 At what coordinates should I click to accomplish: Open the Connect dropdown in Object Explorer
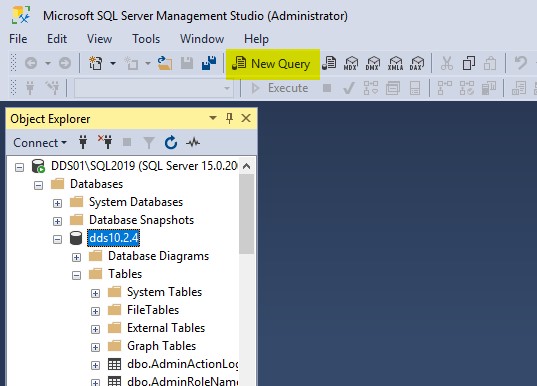[x=40, y=143]
